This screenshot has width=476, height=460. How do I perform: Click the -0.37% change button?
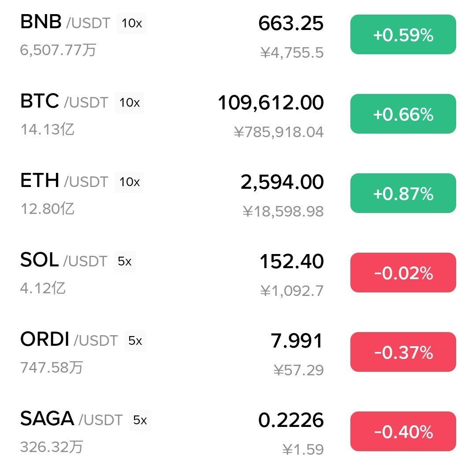point(403,352)
